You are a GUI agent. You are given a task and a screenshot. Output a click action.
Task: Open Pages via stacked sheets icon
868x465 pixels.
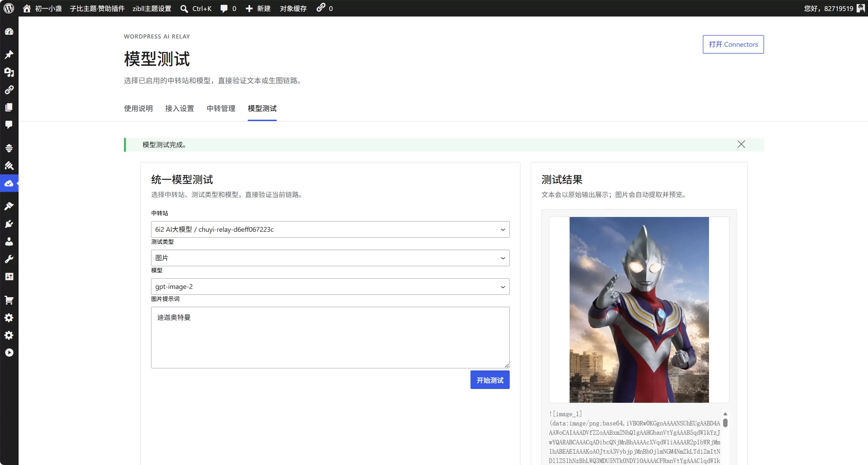click(x=9, y=107)
